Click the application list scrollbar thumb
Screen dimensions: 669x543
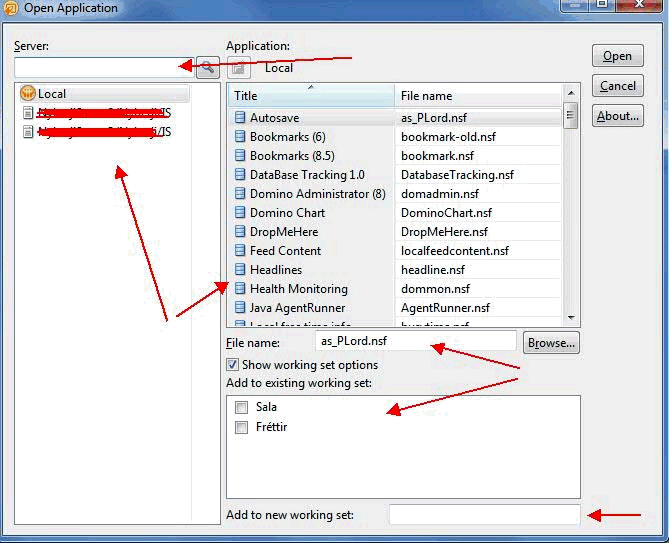click(x=571, y=115)
